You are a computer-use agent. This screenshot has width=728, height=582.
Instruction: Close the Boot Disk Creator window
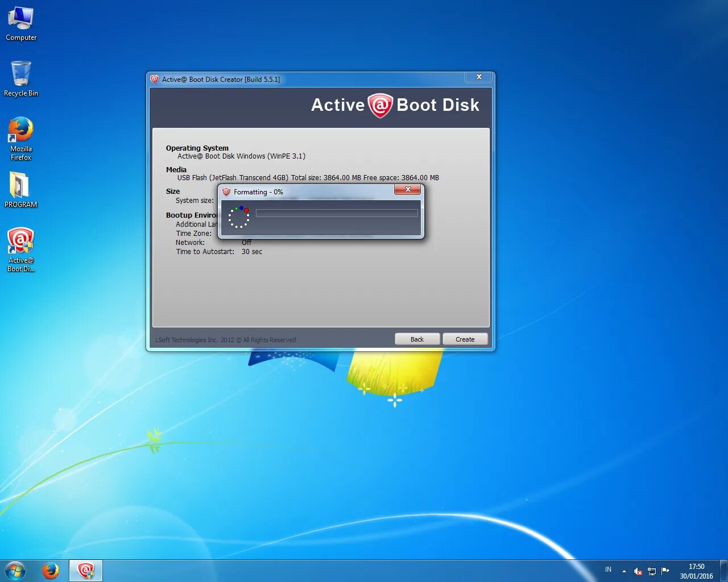coord(479,77)
